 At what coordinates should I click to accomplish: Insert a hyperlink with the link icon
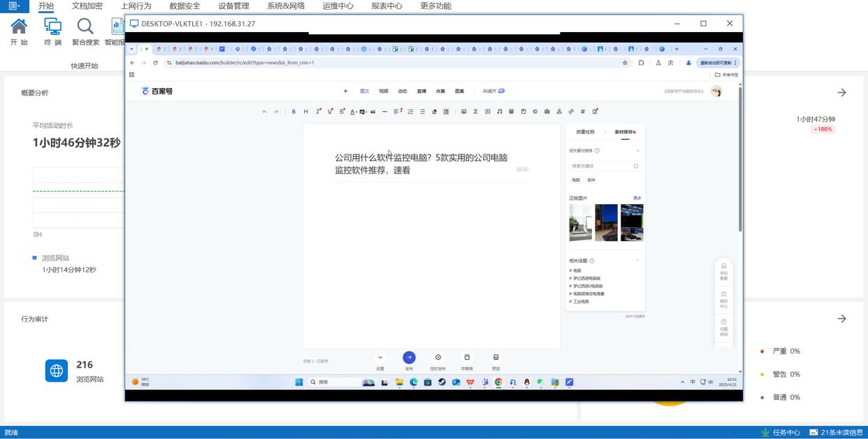[571, 112]
